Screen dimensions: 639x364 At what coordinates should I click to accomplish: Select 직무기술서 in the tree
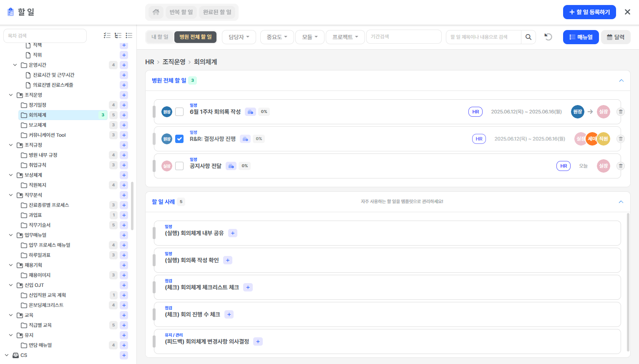tap(40, 225)
